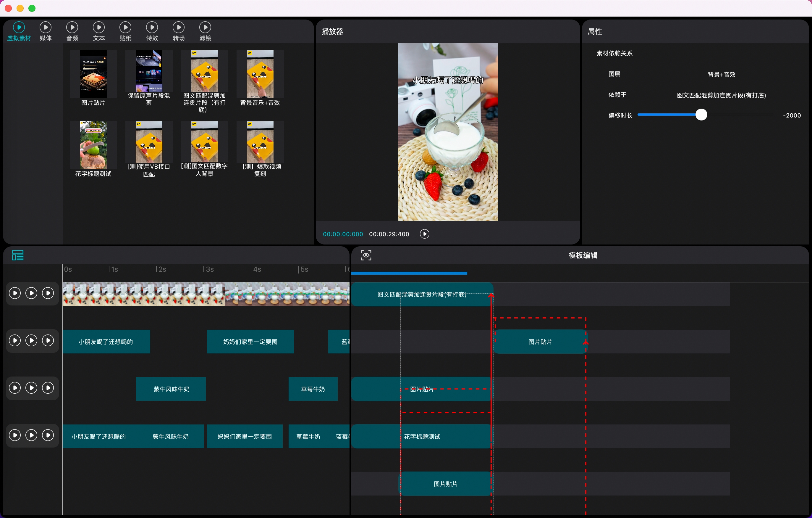The image size is (812, 518).
Task: Toggle middle control on the second track
Action: [x=31, y=340]
